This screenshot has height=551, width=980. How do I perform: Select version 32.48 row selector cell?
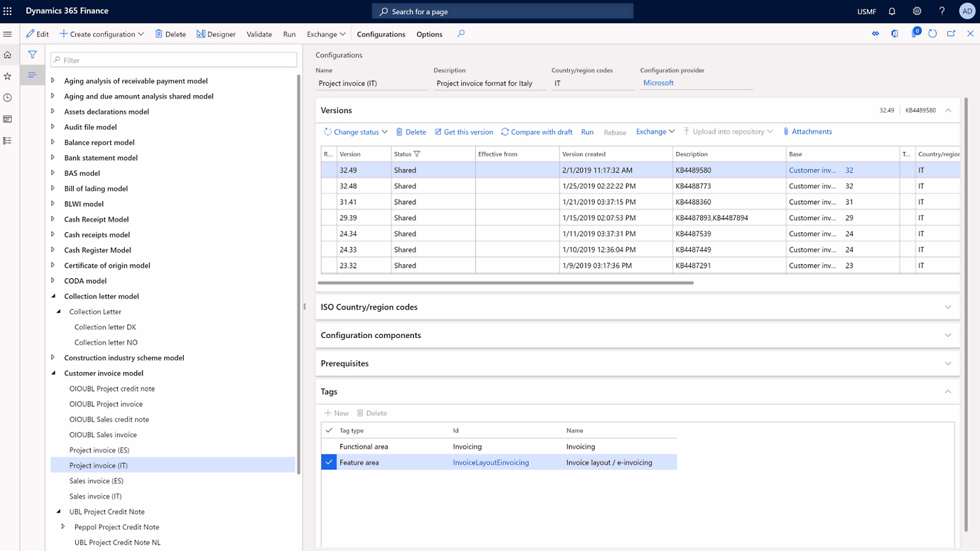(327, 186)
